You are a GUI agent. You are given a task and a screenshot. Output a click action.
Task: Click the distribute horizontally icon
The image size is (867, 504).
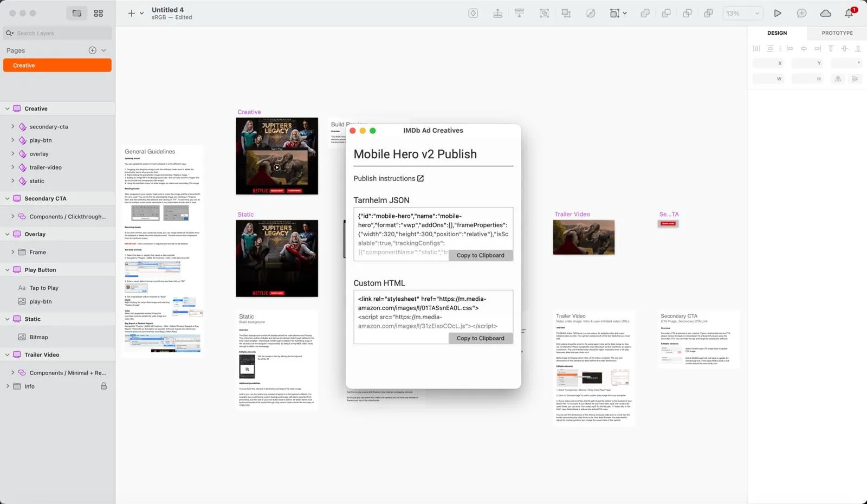pos(756,48)
